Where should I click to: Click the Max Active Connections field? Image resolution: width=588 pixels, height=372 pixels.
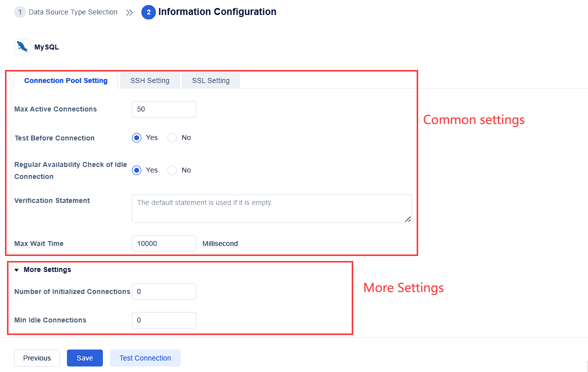click(x=164, y=109)
